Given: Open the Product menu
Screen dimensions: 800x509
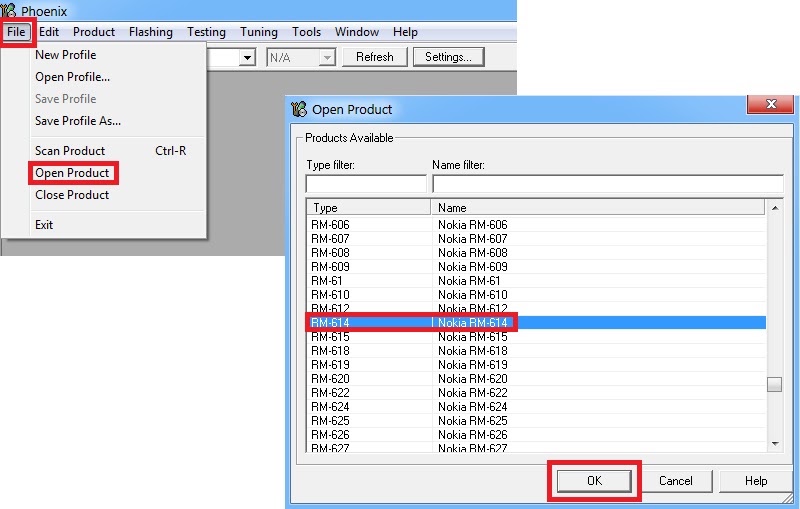Looking at the screenshot, I should (94, 32).
